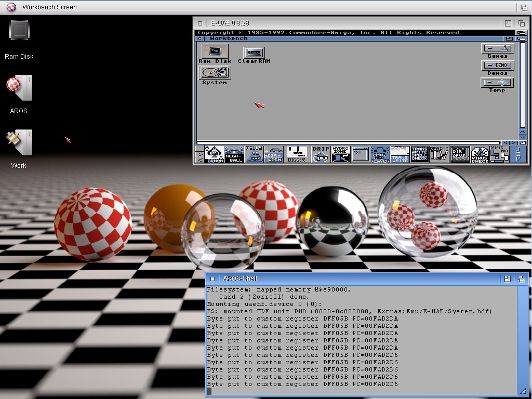Start the Jelly game icon
This screenshot has height=399, width=532.
click(254, 154)
